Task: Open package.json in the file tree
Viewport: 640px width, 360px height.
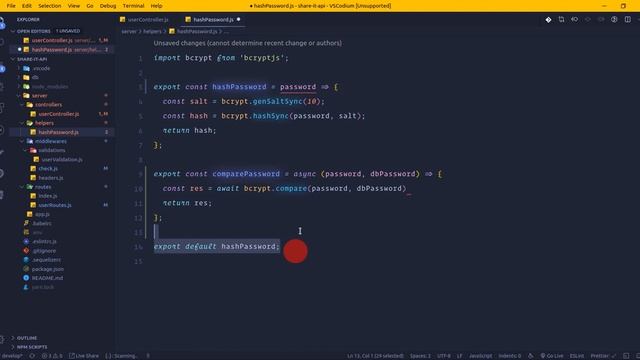Action: coord(48,269)
